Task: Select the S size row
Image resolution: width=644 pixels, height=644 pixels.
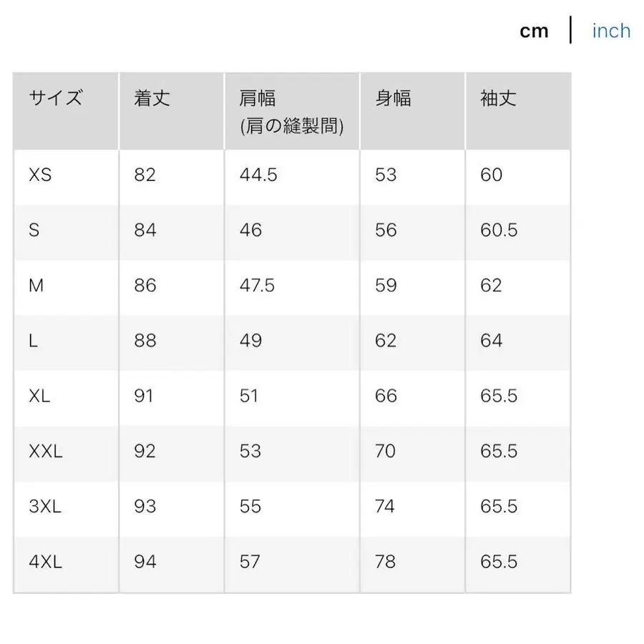Action: (33, 230)
